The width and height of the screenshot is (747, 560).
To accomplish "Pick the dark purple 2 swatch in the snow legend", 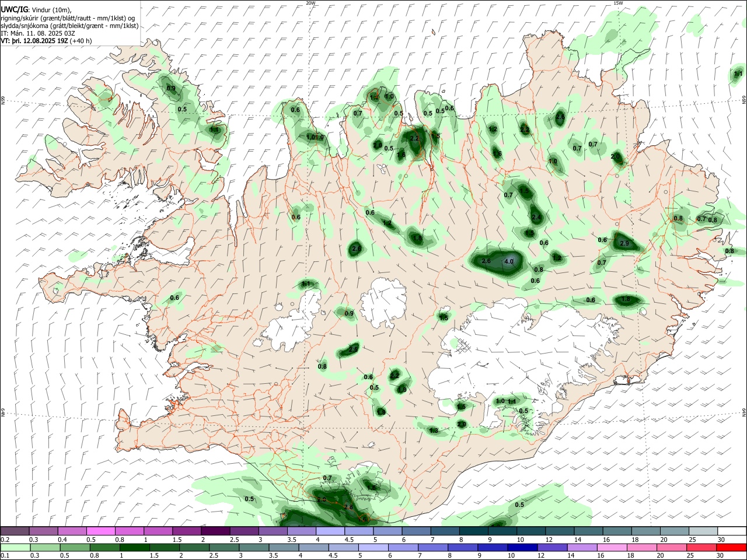I will point(215,531).
